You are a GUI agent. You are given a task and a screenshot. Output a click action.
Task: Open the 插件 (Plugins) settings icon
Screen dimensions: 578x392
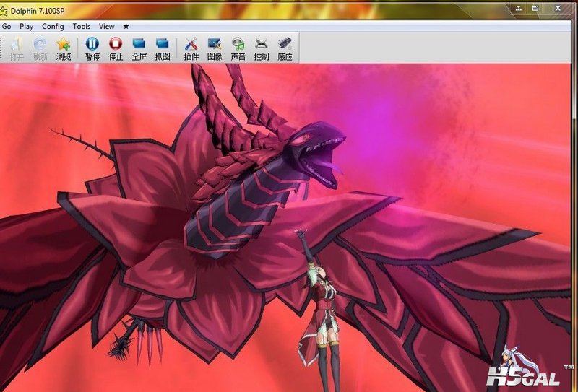191,48
